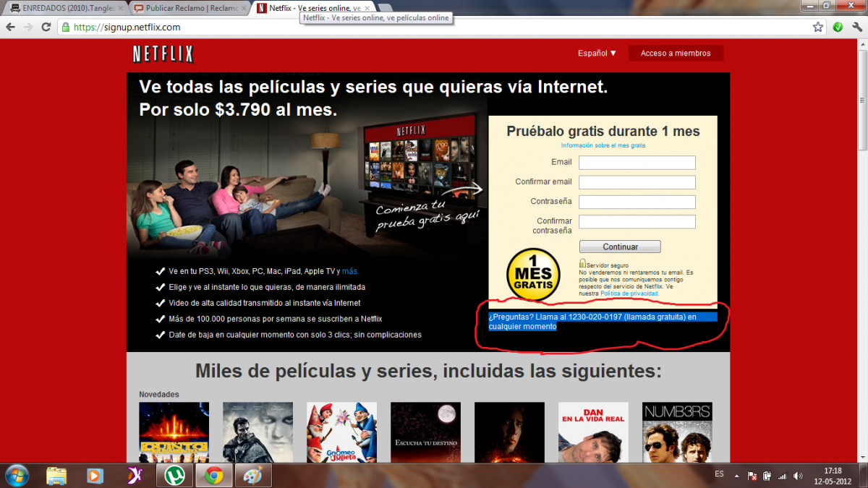Click the Paint icon in the taskbar
Screen dimensions: 868x488
click(x=252, y=475)
